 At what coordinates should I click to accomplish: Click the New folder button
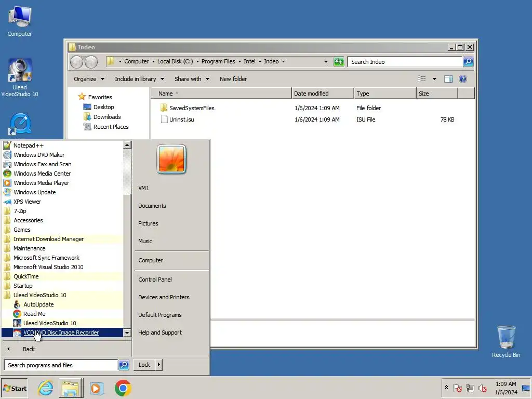(x=233, y=79)
